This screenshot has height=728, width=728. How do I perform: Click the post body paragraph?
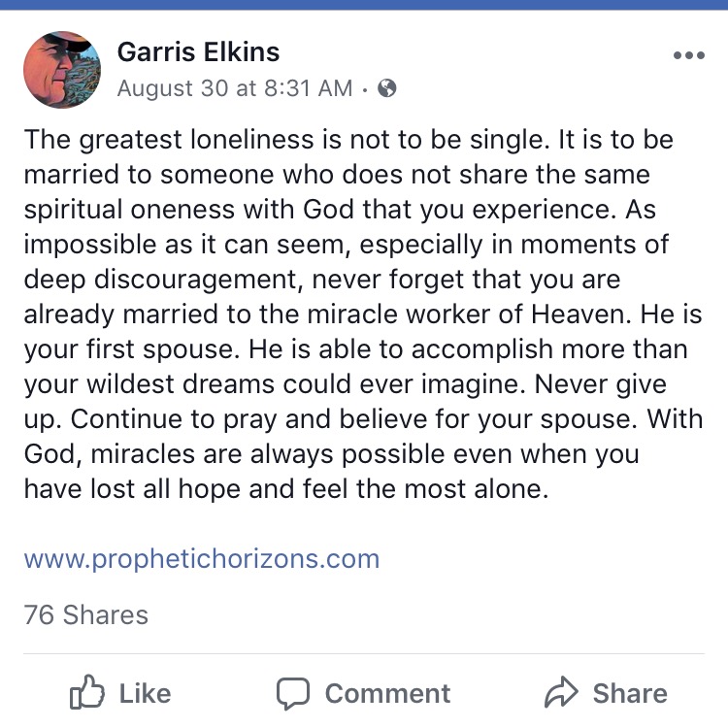pos(363,314)
